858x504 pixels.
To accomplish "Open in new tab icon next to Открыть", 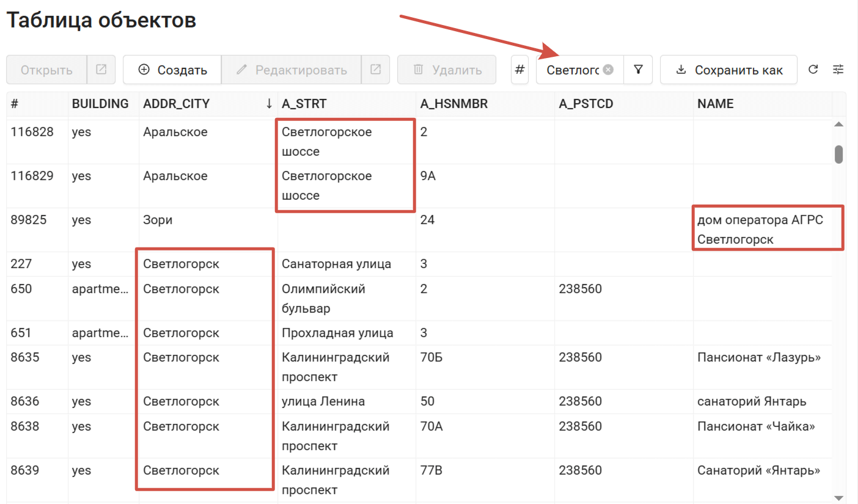I will click(x=101, y=70).
